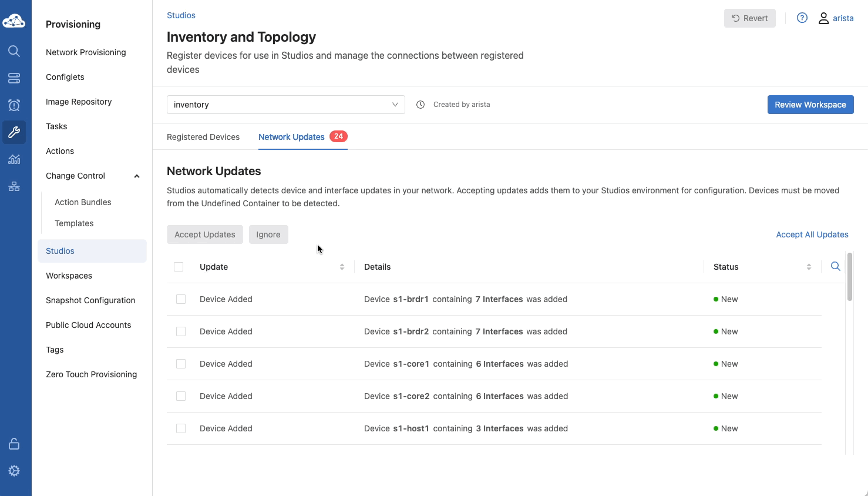Screen dimensions: 868x496
Task: Open the arista user account menu
Action: click(836, 18)
